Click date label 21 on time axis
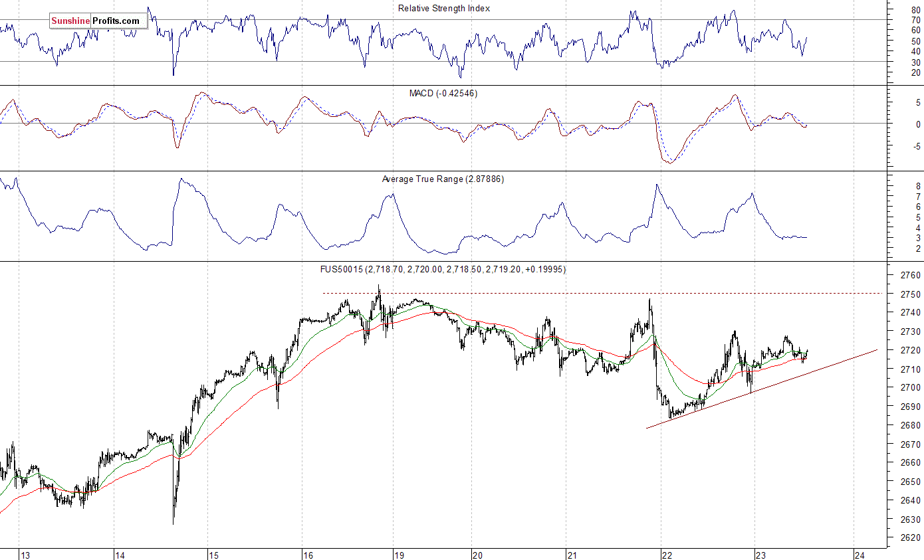Screen dimensions: 924x560 pyautogui.click(x=572, y=555)
